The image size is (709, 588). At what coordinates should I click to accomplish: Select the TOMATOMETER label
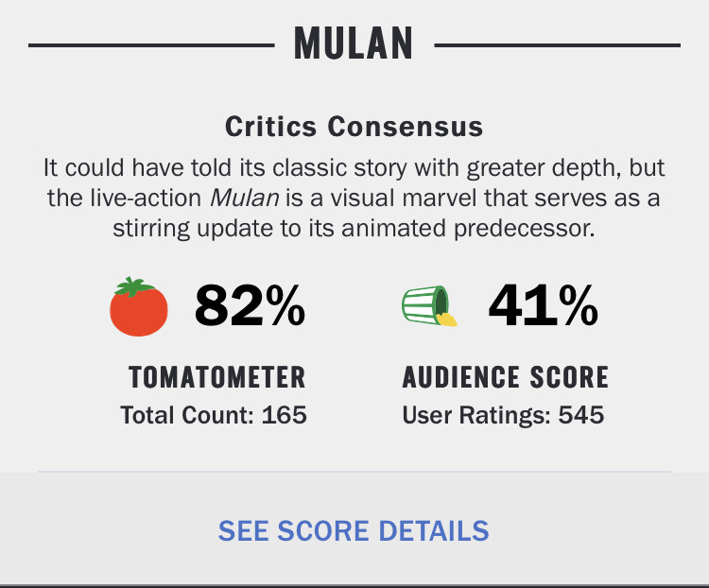[x=217, y=377]
